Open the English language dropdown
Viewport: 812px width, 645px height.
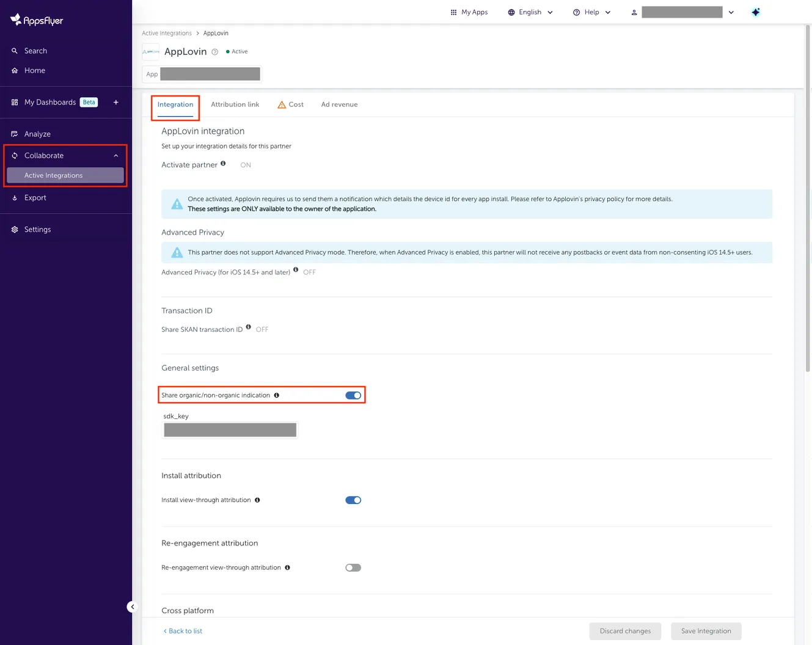coord(530,12)
